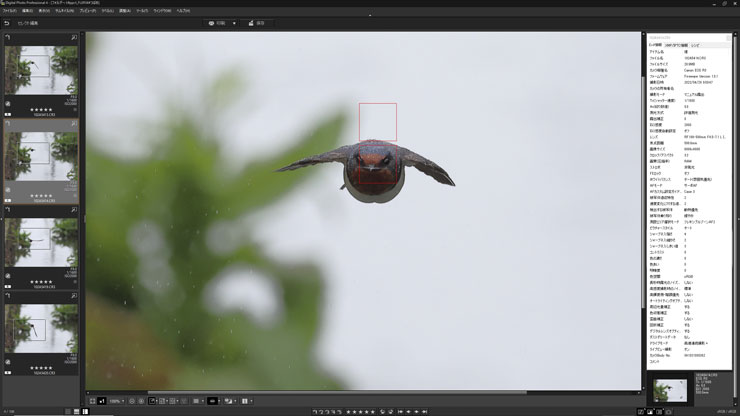
Task: Select the third filmstrip thumbnail image
Action: pos(42,242)
